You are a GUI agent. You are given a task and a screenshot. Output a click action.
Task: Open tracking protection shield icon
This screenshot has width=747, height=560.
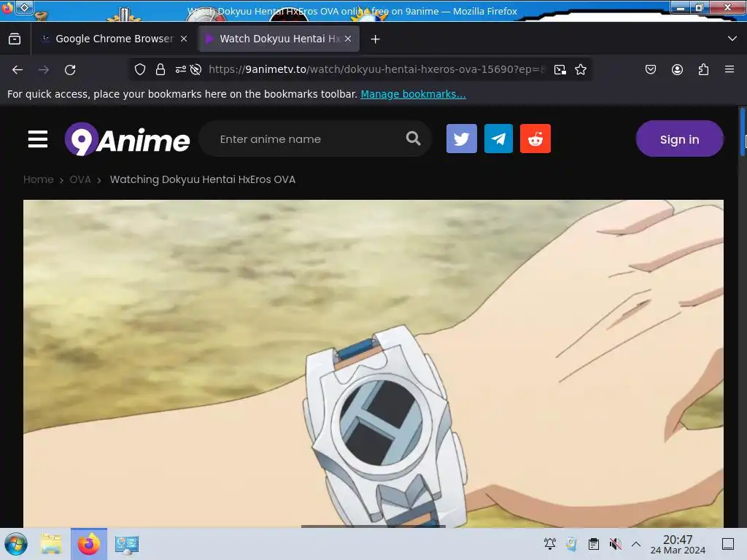139,69
